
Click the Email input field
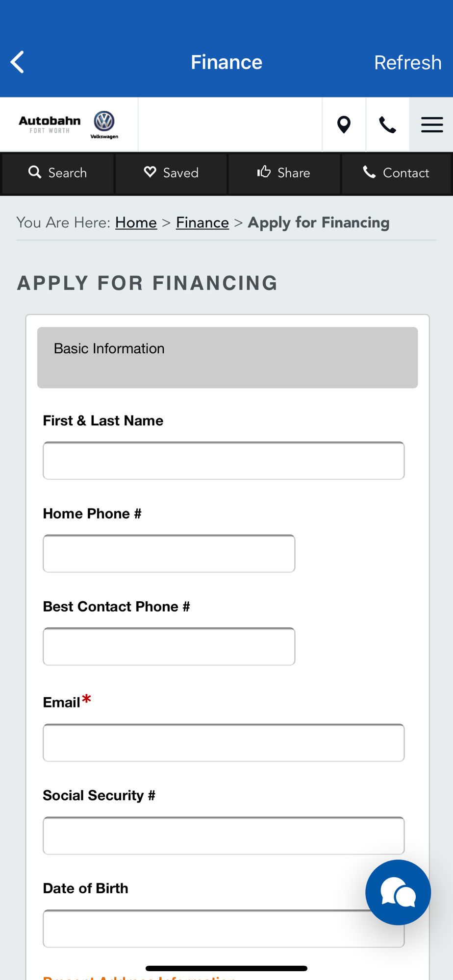pos(224,742)
